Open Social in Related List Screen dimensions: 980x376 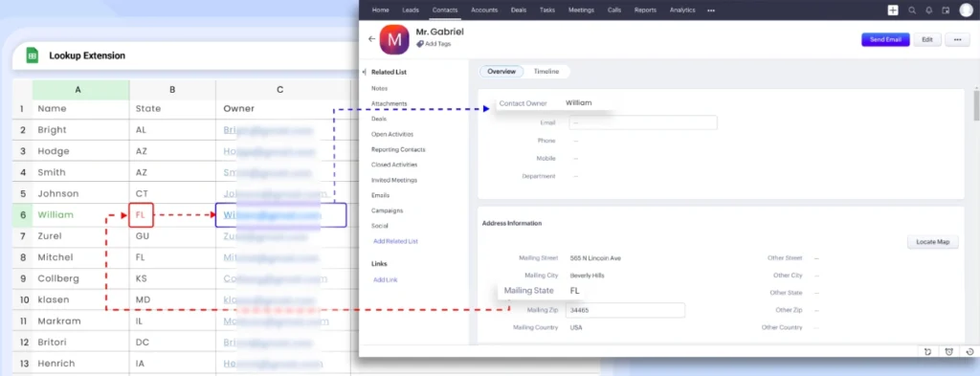click(380, 226)
